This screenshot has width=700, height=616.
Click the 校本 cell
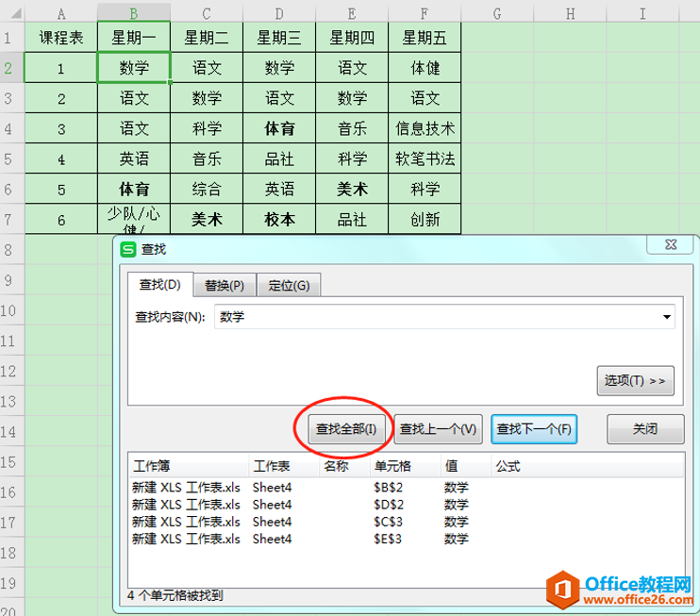279,219
